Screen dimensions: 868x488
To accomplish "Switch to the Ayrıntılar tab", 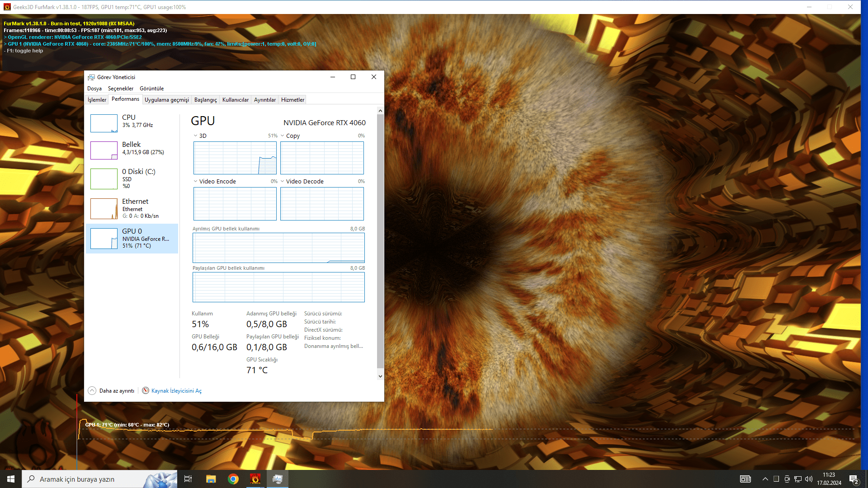I will (265, 100).
